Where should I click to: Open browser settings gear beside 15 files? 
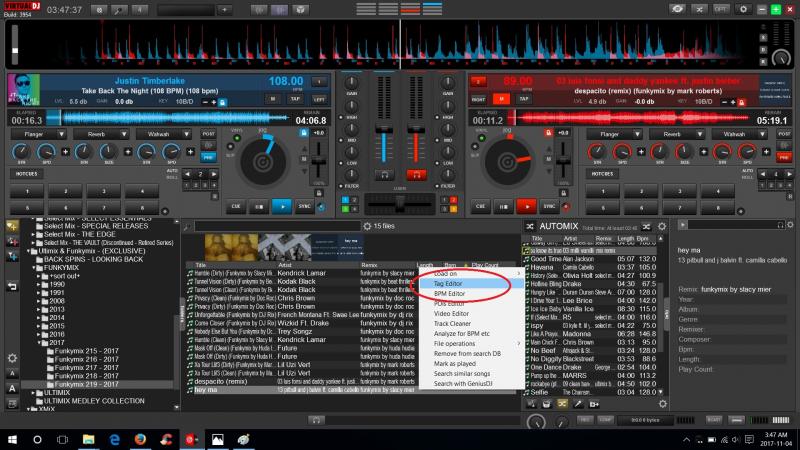[367, 226]
